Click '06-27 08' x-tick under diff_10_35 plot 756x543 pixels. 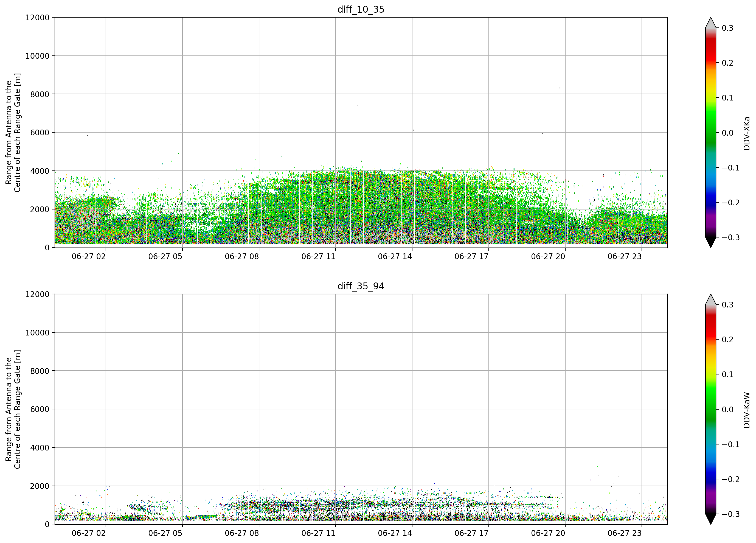pos(242,256)
